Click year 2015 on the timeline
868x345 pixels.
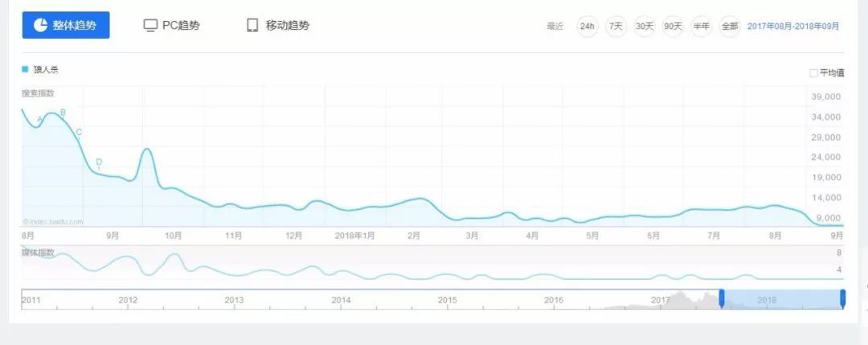pyautogui.click(x=448, y=300)
